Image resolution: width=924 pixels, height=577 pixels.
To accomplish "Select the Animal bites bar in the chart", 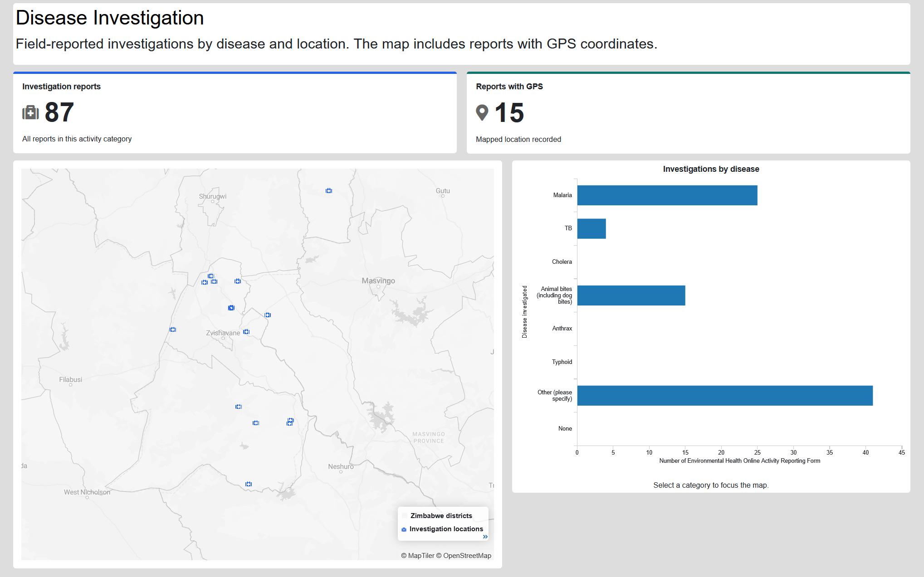I will point(631,296).
